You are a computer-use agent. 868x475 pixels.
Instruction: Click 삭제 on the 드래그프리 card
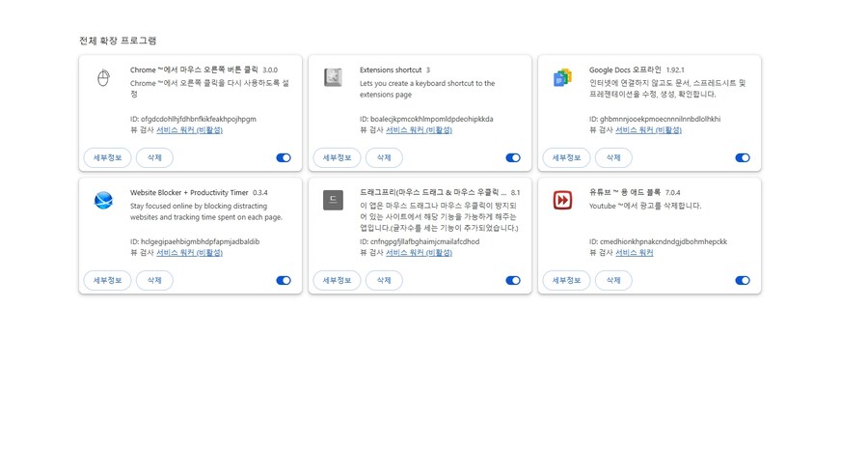tap(384, 280)
